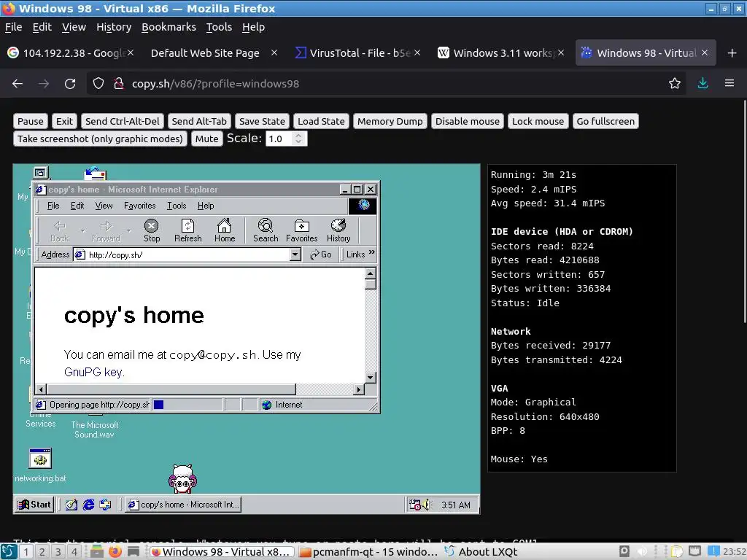Launch Internet Explorer from Quick Launch

tap(88, 505)
